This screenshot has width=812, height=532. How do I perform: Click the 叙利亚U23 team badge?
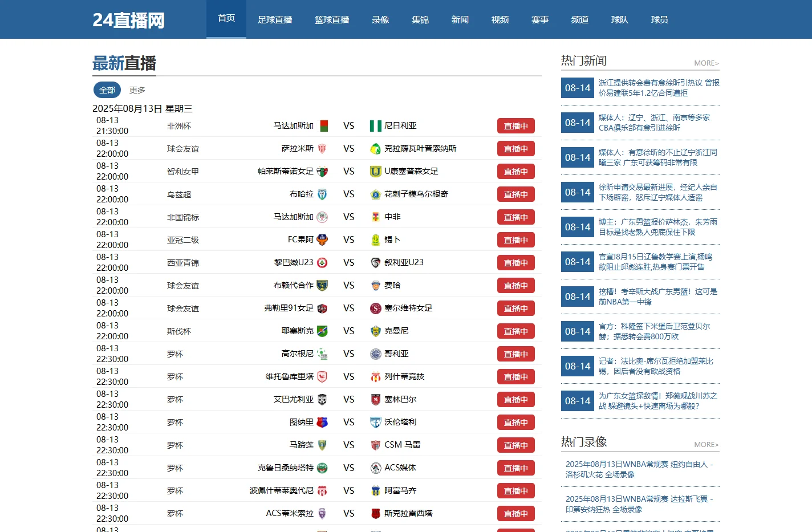[x=376, y=262]
